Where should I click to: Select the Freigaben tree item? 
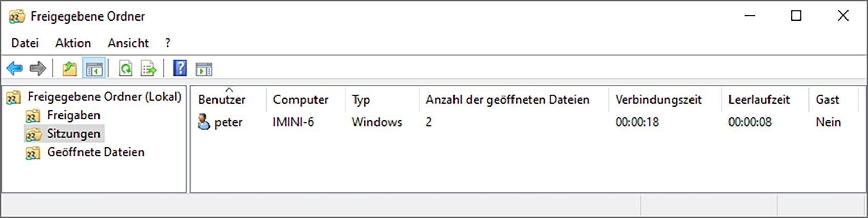73,115
